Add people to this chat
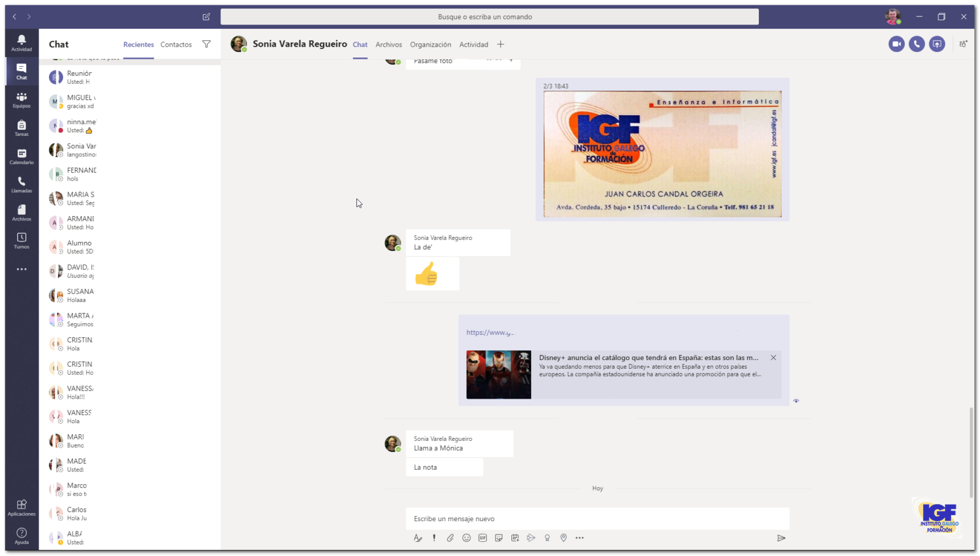Viewport: 980px width, 556px height. 963,44
